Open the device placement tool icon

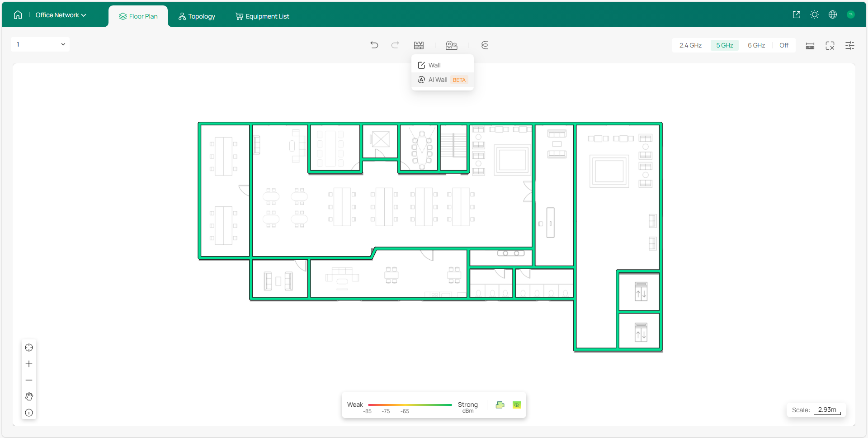coord(451,45)
